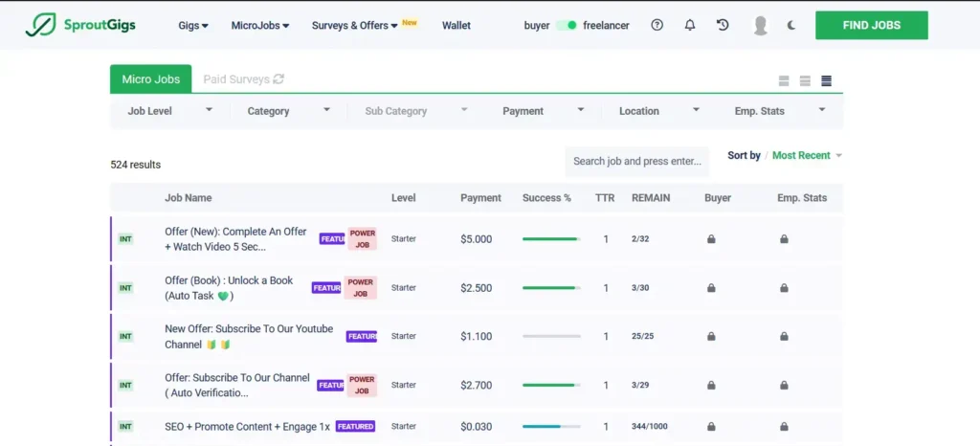Click 344/1000 remaining value

tap(650, 427)
